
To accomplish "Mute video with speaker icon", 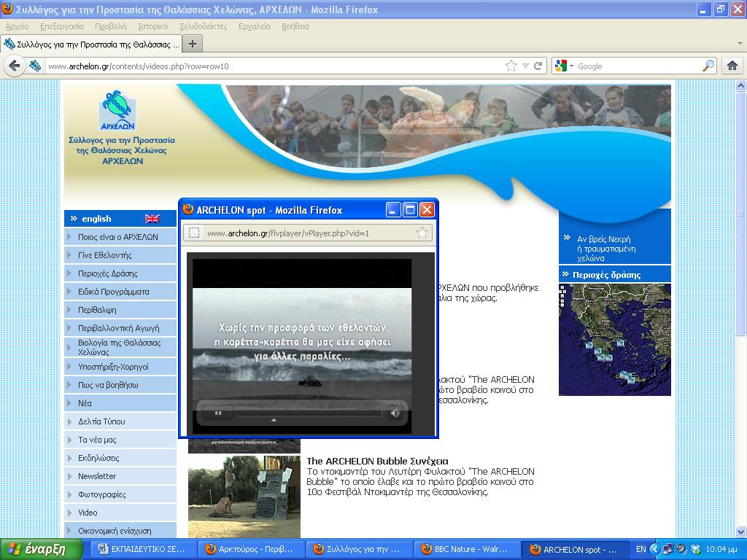I will [395, 413].
